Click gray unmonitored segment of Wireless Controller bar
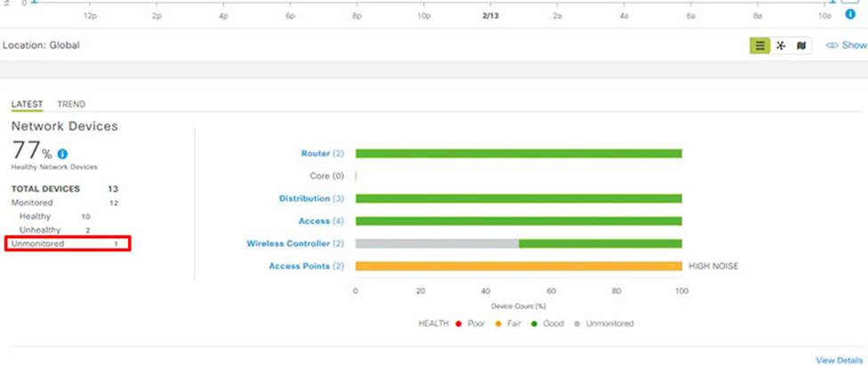868x366 pixels. click(436, 243)
